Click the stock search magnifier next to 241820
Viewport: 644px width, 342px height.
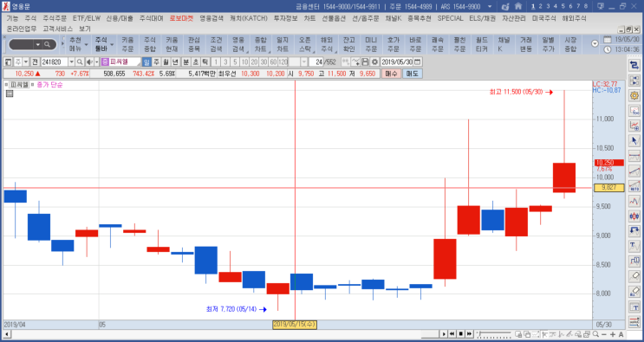click(79, 62)
